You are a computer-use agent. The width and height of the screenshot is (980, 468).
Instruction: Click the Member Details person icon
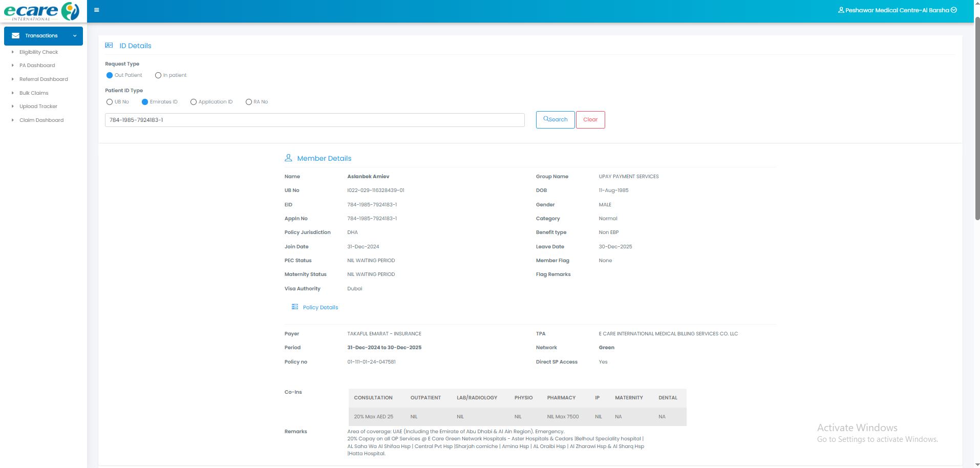click(288, 158)
